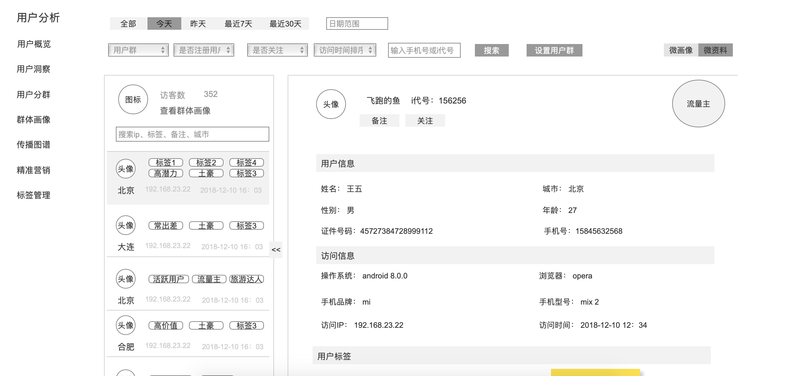Screen dimensions: 800x376
Task: Select the 昨天 date filter tab
Action: tap(198, 23)
